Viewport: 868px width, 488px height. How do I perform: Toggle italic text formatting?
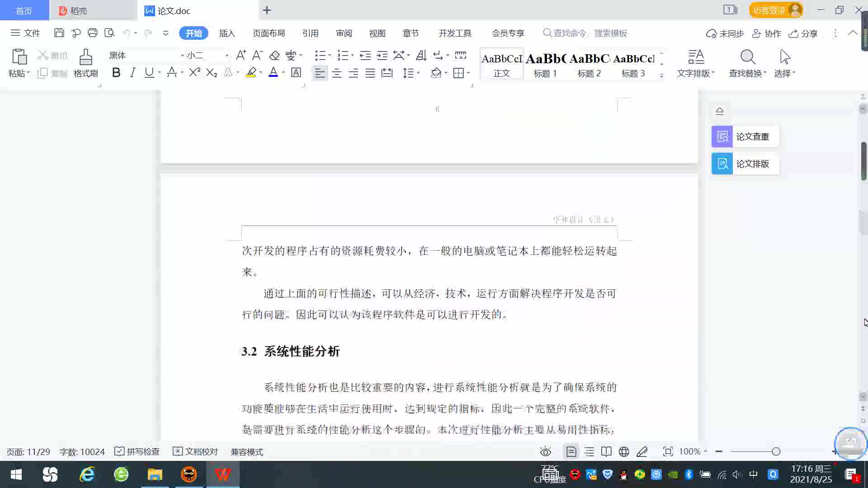tap(132, 73)
